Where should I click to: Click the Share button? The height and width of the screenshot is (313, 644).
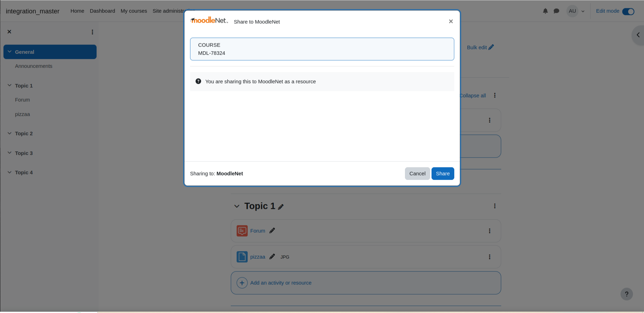[x=443, y=173]
